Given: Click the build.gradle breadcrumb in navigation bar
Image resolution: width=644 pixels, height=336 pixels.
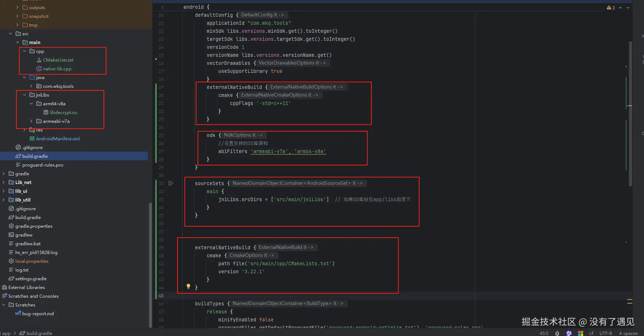Looking at the screenshot, I should [x=36, y=333].
